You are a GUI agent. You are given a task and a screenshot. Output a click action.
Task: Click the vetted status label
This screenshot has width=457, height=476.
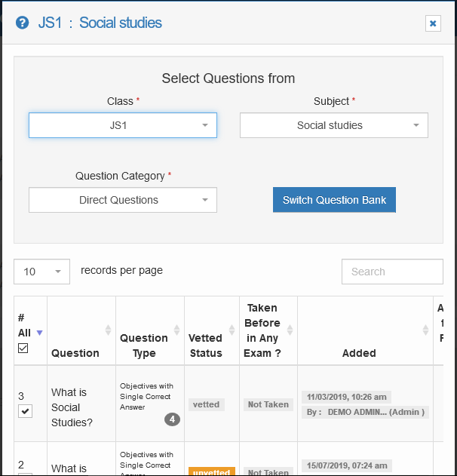tap(206, 404)
